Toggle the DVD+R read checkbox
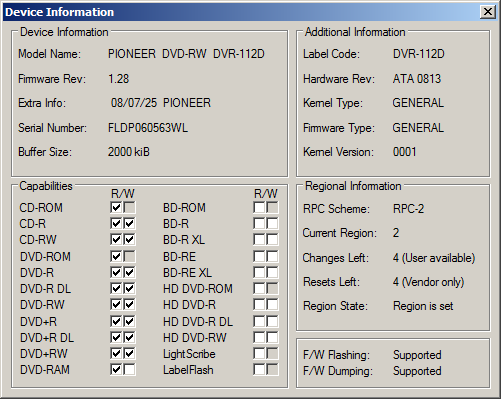Screen dimensions: 501x399 tap(116, 321)
